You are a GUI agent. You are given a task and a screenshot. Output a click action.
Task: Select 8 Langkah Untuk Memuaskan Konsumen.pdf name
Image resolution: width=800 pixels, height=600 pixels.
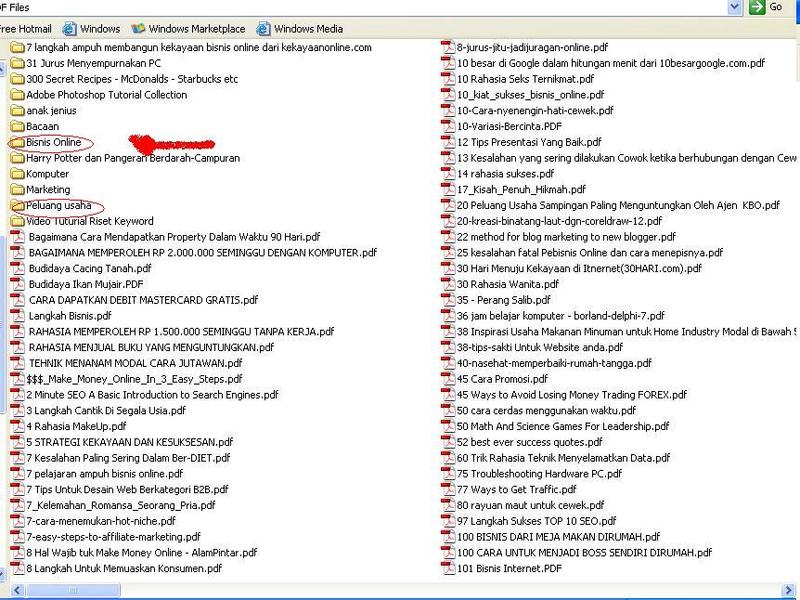click(x=124, y=568)
